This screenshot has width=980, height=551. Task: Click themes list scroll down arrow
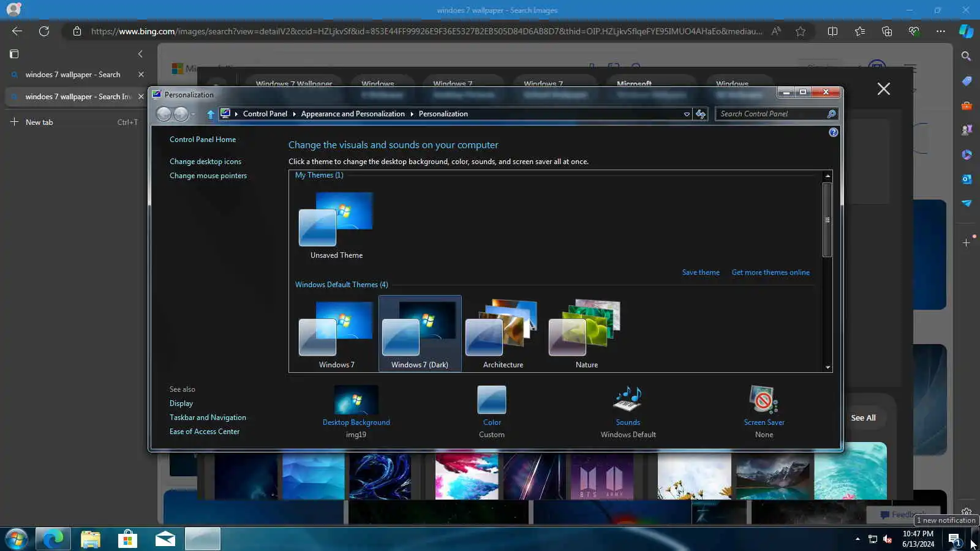click(x=827, y=367)
